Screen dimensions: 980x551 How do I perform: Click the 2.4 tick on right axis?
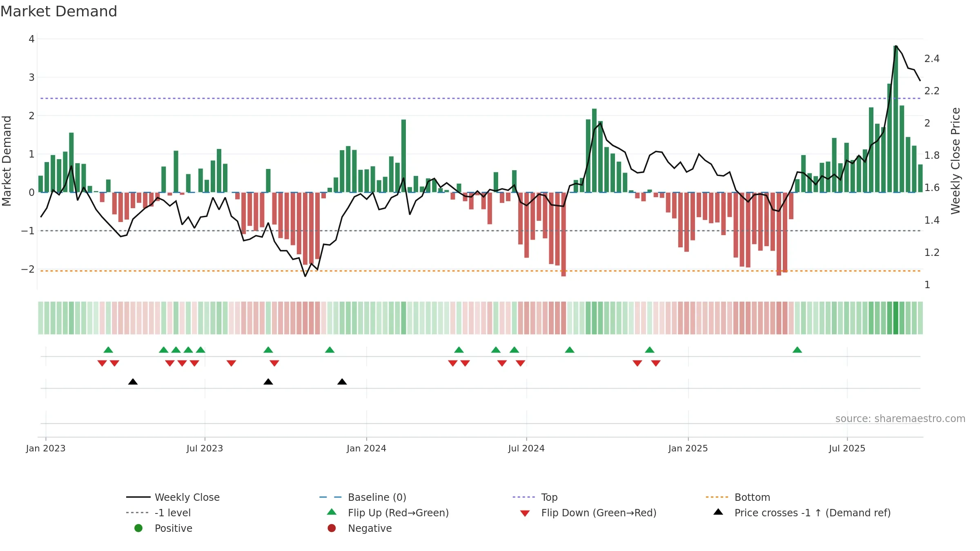coord(932,59)
